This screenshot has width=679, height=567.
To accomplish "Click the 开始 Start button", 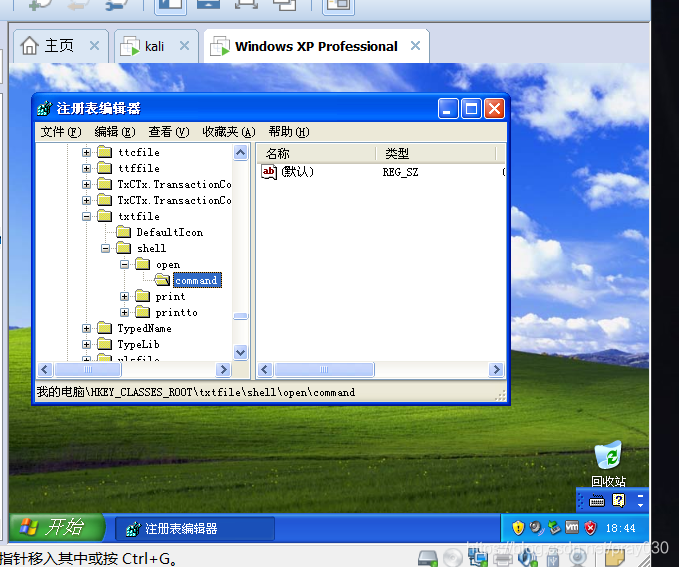I will click(57, 527).
